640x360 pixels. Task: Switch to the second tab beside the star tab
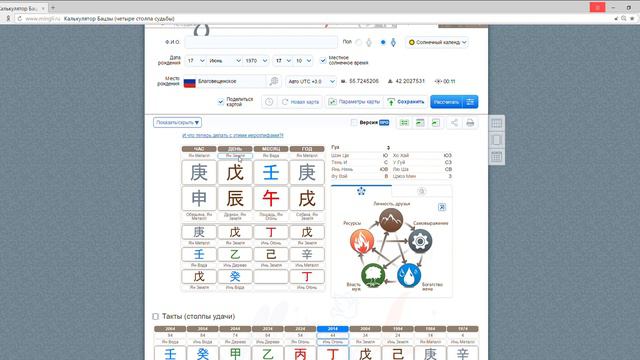pyautogui.click(x=422, y=191)
